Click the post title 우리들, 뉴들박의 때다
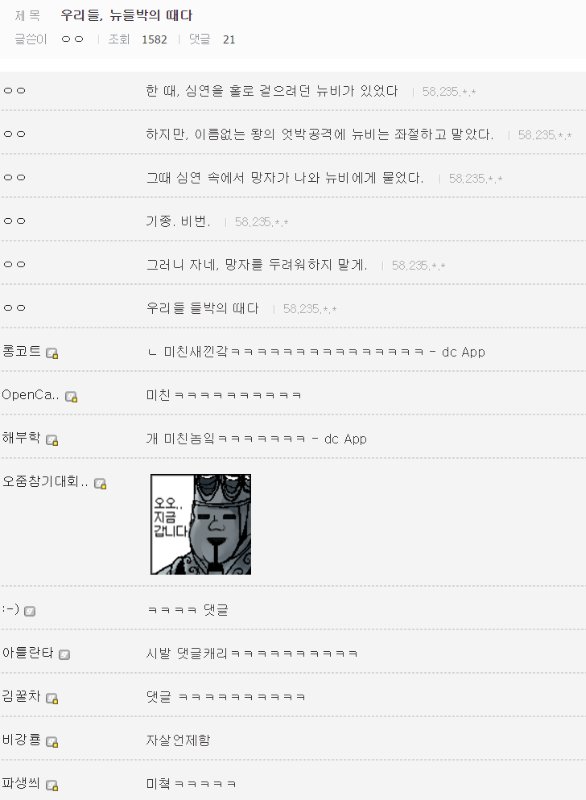 (126, 15)
